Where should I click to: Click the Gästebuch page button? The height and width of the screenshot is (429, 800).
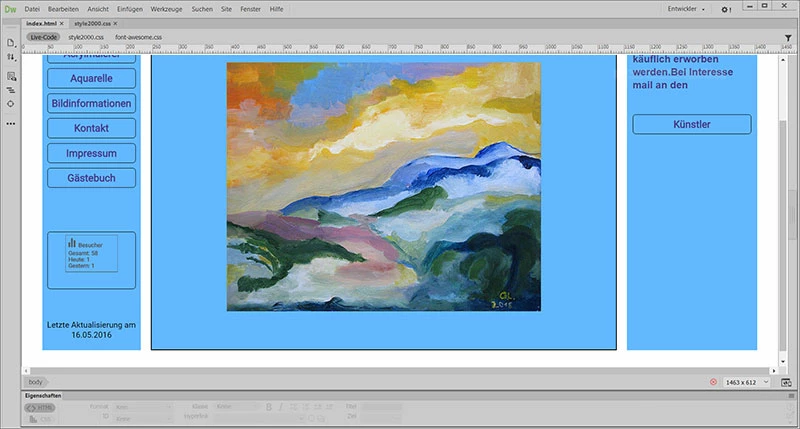[91, 178]
